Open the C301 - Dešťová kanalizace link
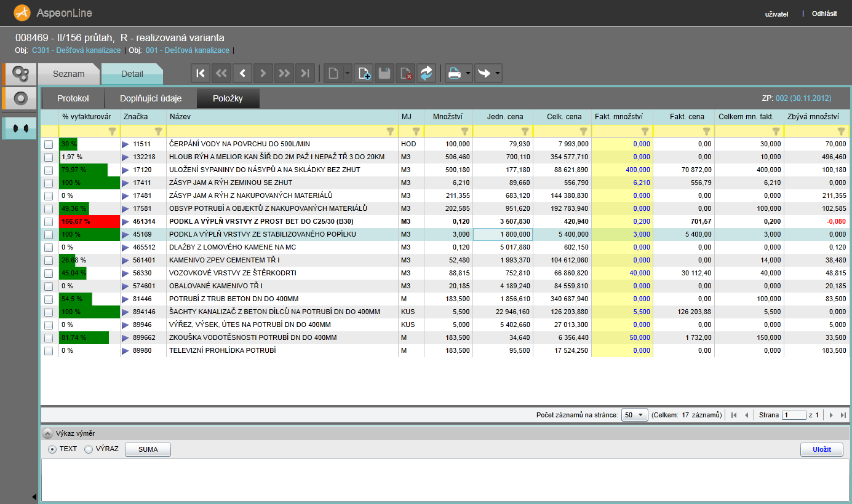 [76, 50]
